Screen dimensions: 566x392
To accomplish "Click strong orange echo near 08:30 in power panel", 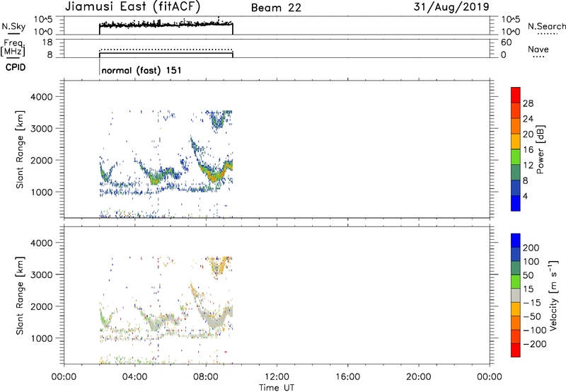I will pyautogui.click(x=215, y=176).
